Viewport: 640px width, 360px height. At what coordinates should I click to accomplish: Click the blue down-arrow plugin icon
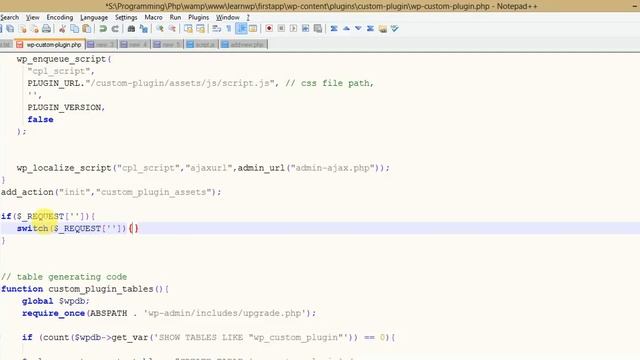pyautogui.click(x=358, y=29)
